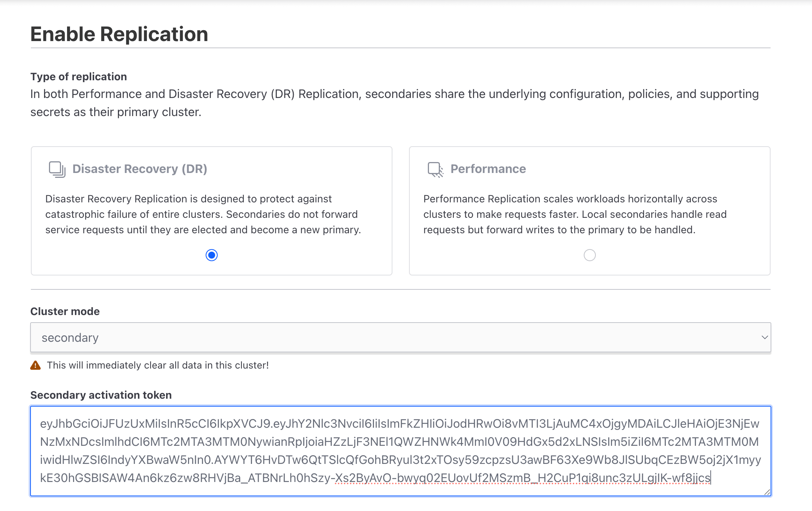Click the Enable Replication page heading
The height and width of the screenshot is (511, 812).
pos(119,34)
